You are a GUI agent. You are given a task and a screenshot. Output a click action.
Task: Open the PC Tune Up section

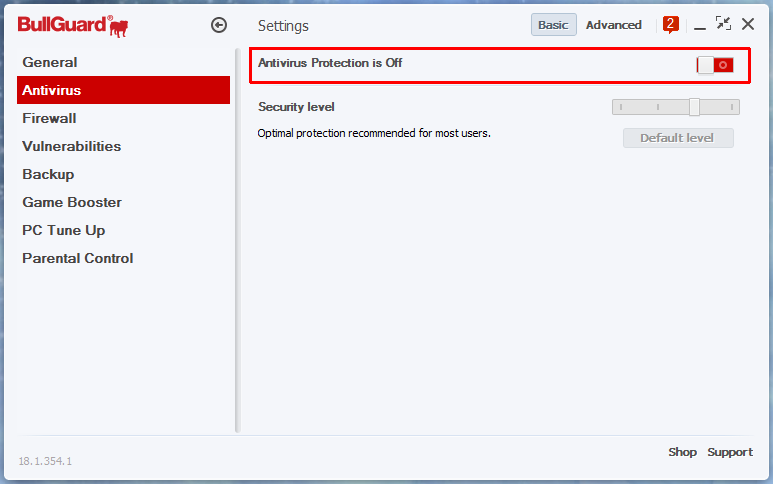(x=123, y=230)
